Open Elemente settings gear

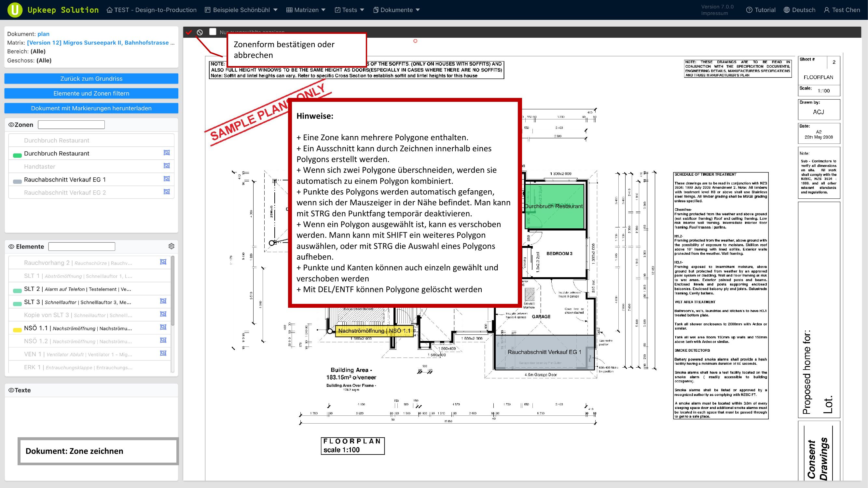171,246
